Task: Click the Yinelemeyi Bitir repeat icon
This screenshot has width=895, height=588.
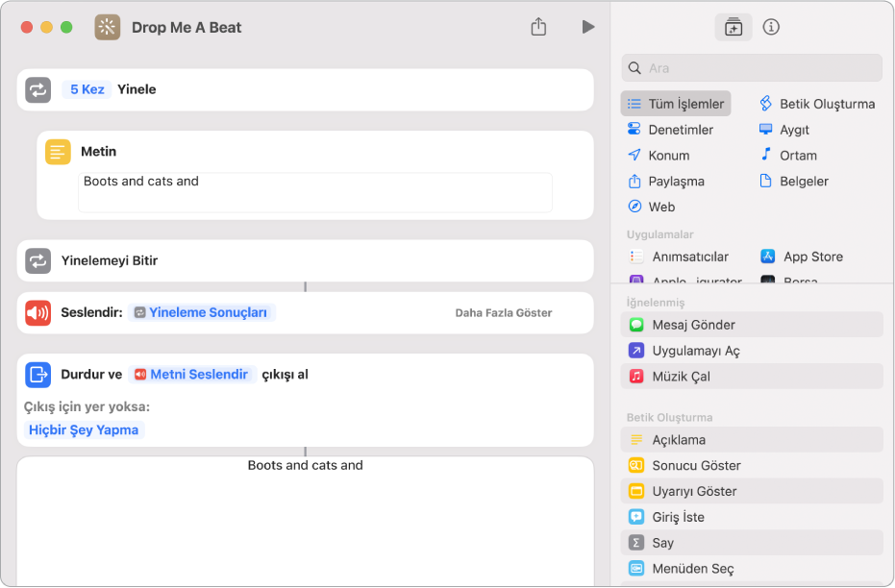Action: pos(38,260)
